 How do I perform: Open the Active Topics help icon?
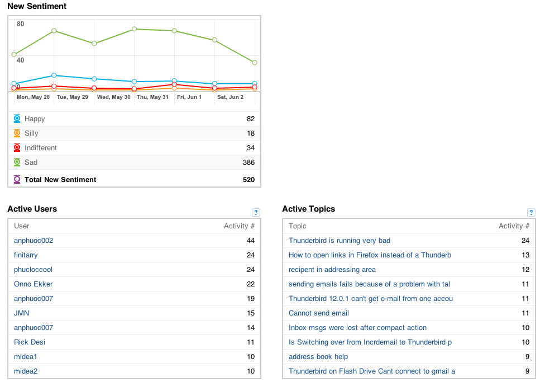pos(531,212)
